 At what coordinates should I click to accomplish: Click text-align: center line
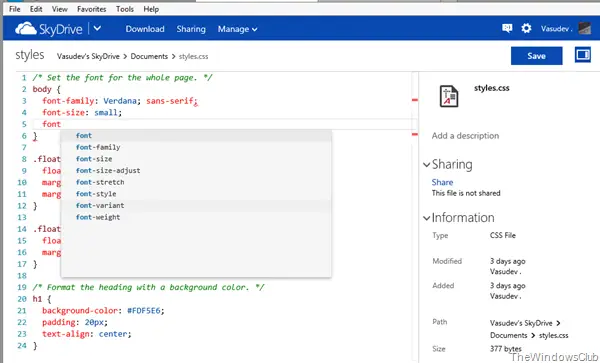pos(87,334)
